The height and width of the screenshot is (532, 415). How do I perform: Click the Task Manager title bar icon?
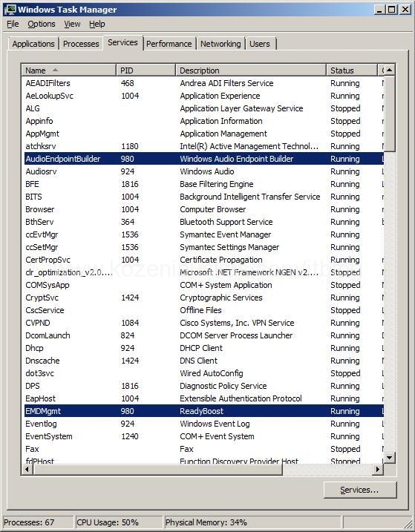click(10, 9)
